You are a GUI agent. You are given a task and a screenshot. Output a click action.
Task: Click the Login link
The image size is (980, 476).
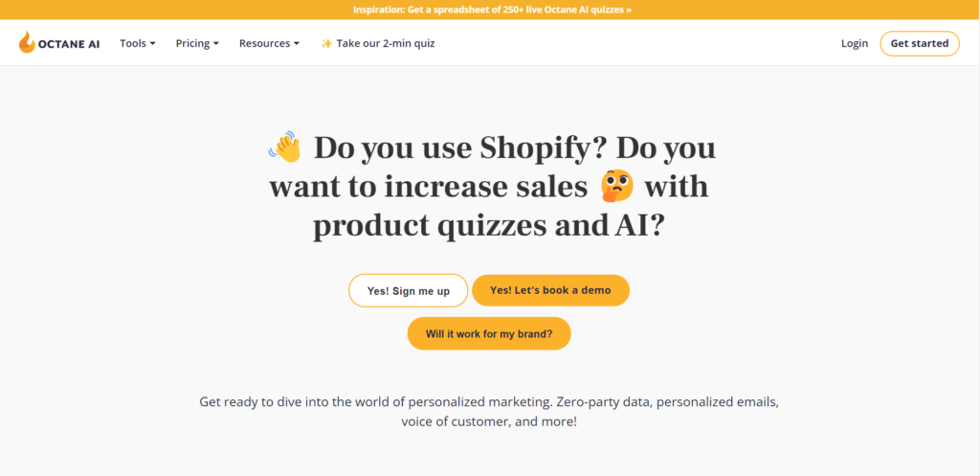tap(855, 43)
